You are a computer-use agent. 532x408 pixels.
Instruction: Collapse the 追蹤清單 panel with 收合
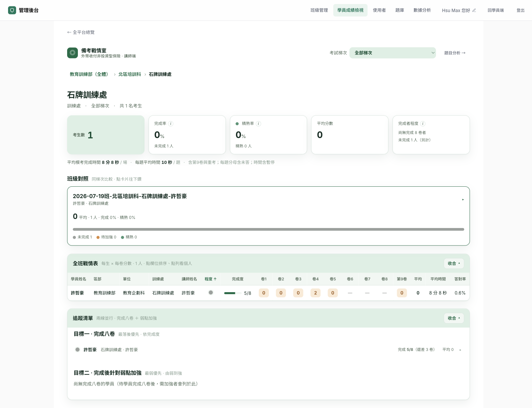[x=454, y=318]
